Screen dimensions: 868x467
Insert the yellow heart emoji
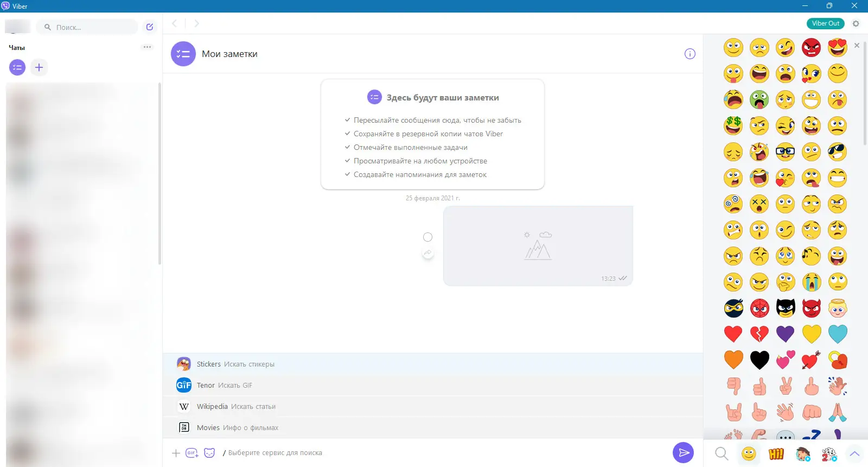(812, 334)
